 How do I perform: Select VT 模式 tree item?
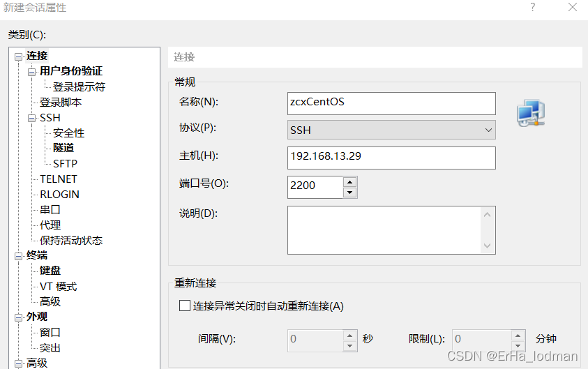pos(58,287)
